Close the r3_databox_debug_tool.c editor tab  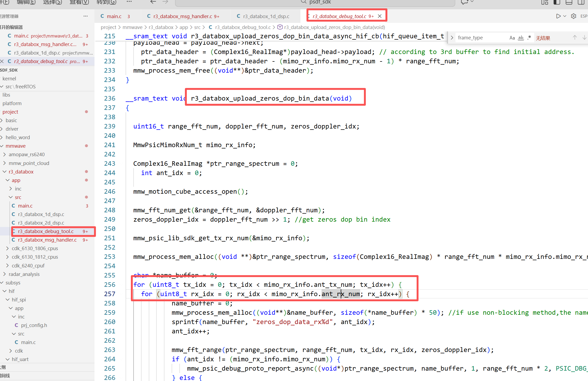(x=380, y=16)
